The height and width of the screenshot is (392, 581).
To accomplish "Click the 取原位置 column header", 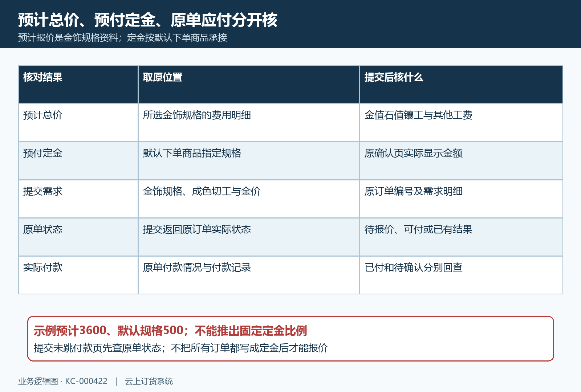I will point(249,85).
